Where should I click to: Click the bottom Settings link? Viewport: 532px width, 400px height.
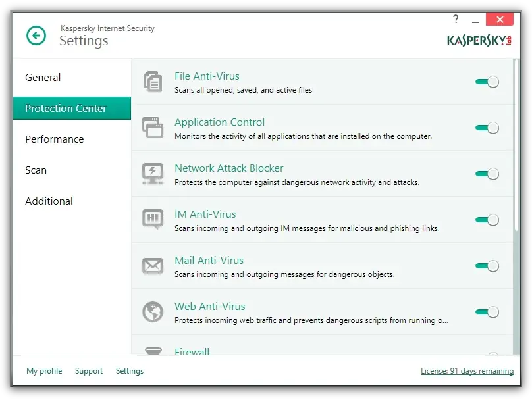click(x=130, y=371)
